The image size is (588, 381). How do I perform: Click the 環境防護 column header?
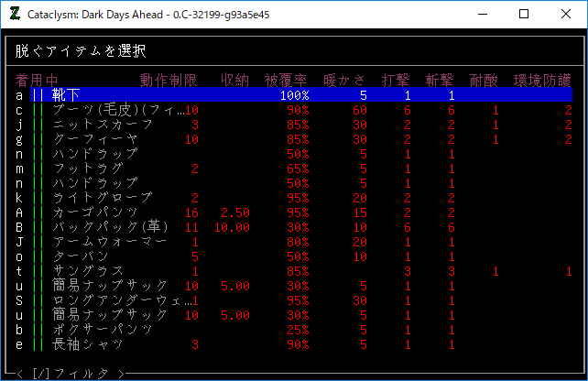point(542,81)
